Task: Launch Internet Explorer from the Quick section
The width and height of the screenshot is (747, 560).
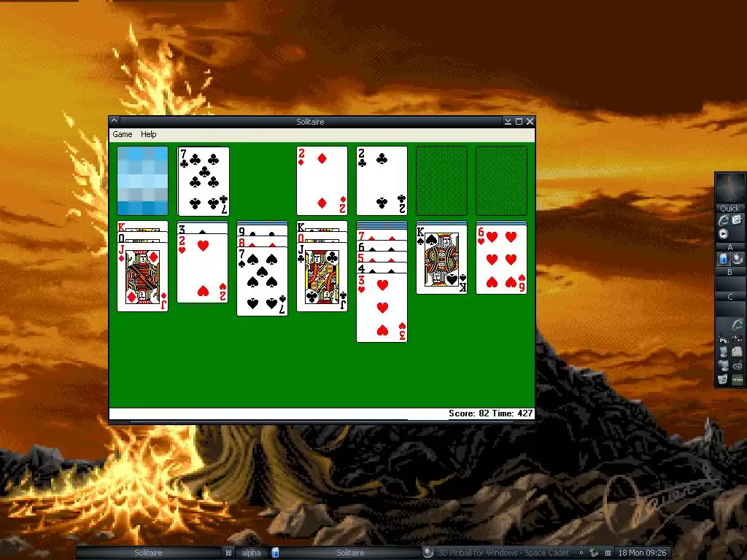Action: click(x=724, y=220)
